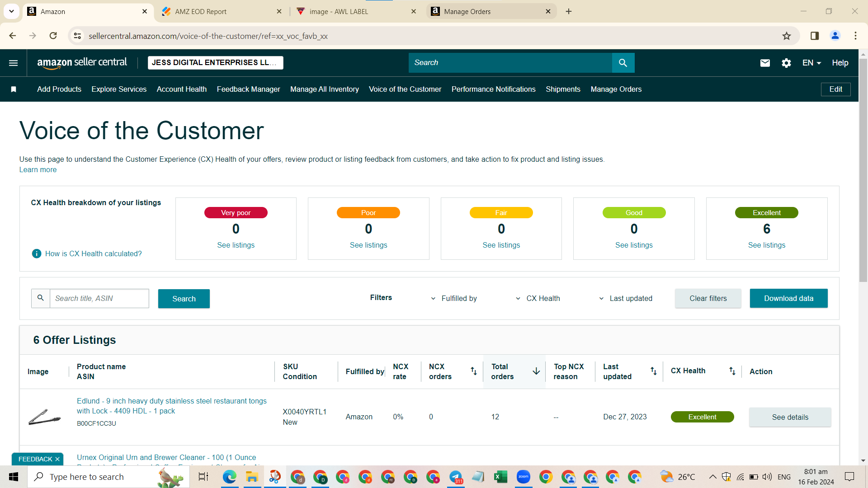Open Telegram from the taskbar
Image resolution: width=868 pixels, height=488 pixels.
click(x=456, y=477)
